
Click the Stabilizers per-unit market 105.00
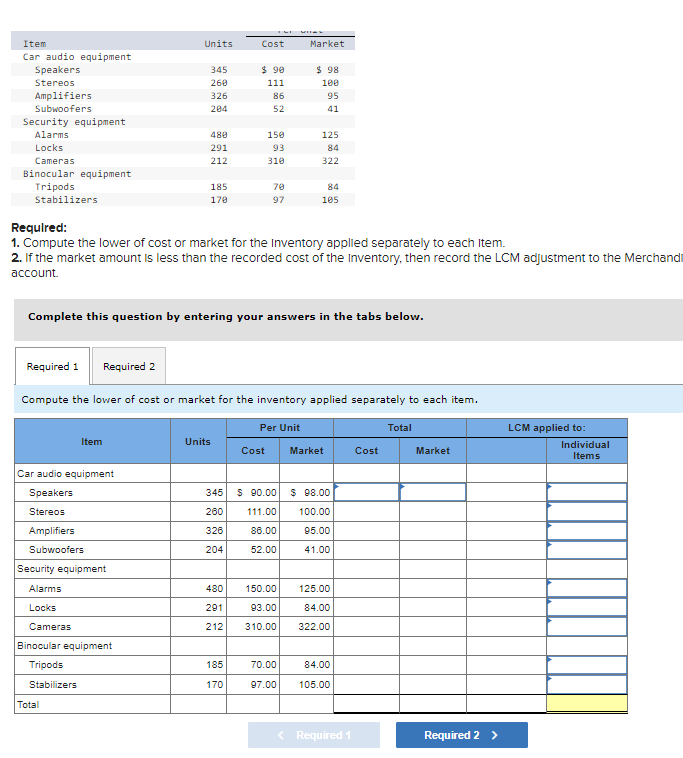(x=314, y=685)
